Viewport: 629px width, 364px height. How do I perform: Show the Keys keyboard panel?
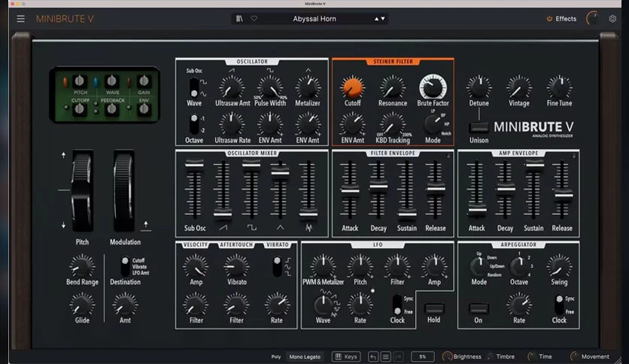click(x=346, y=356)
